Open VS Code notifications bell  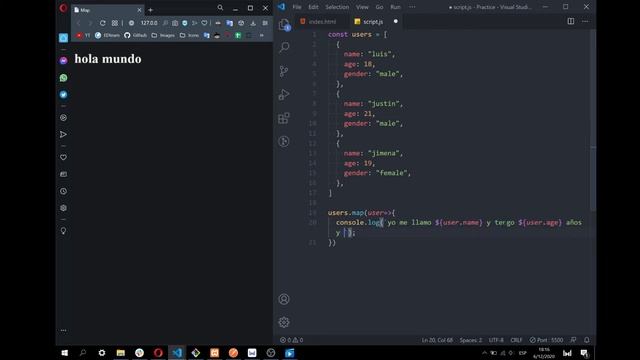tap(587, 340)
